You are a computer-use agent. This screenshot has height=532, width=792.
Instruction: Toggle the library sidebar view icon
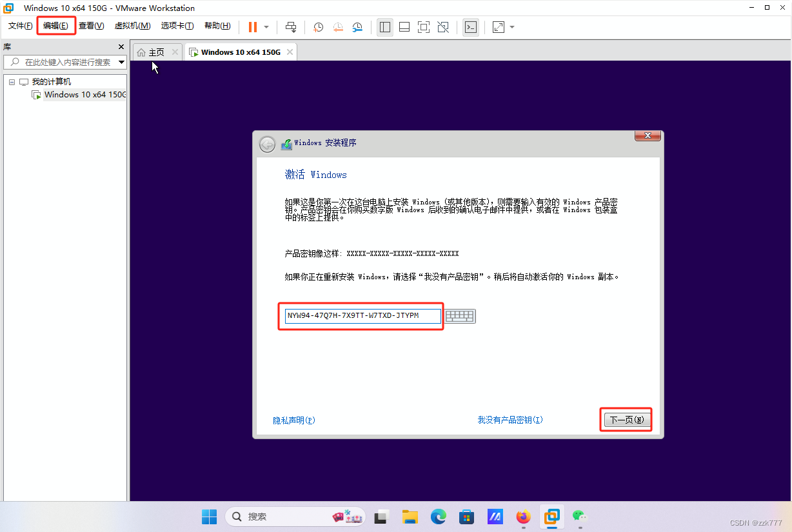point(385,27)
